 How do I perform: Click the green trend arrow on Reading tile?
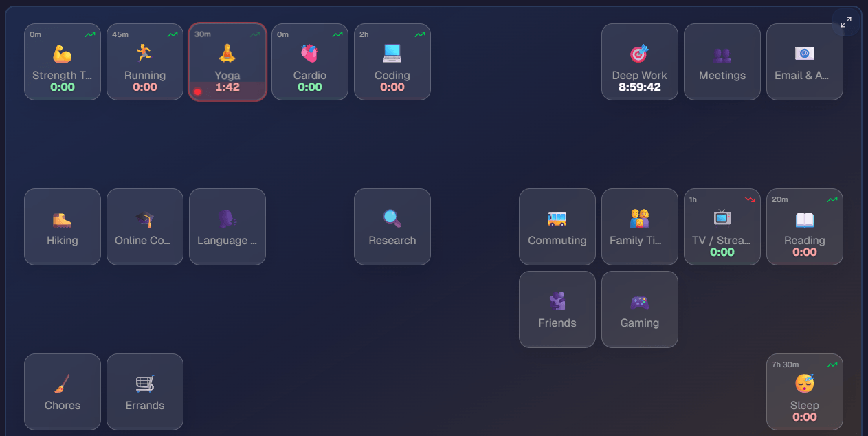pos(832,199)
